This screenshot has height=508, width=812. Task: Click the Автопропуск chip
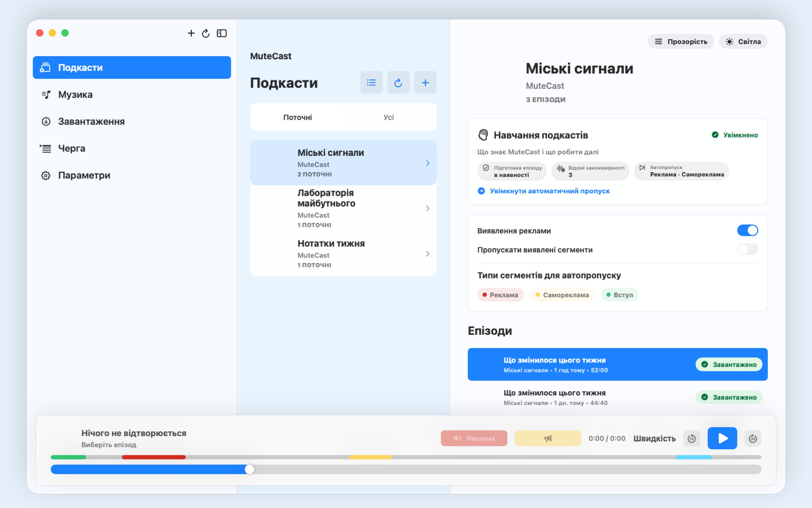click(x=681, y=171)
